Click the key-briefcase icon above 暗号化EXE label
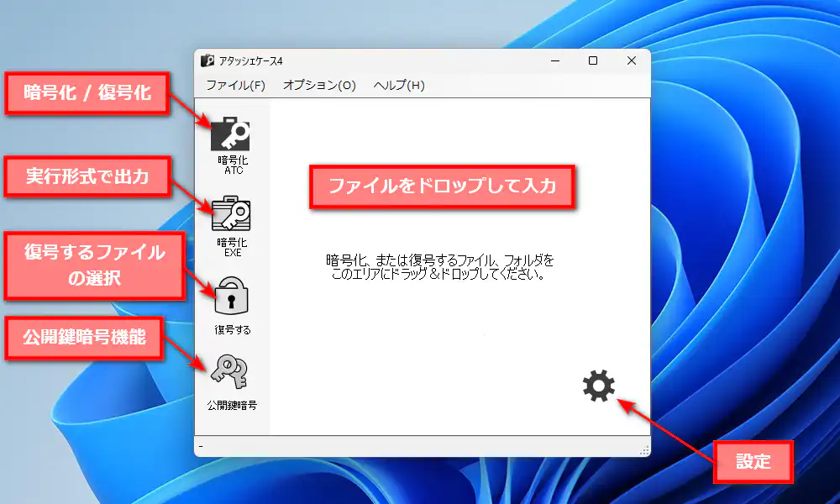Screen dimensions: 840x504 (231, 213)
